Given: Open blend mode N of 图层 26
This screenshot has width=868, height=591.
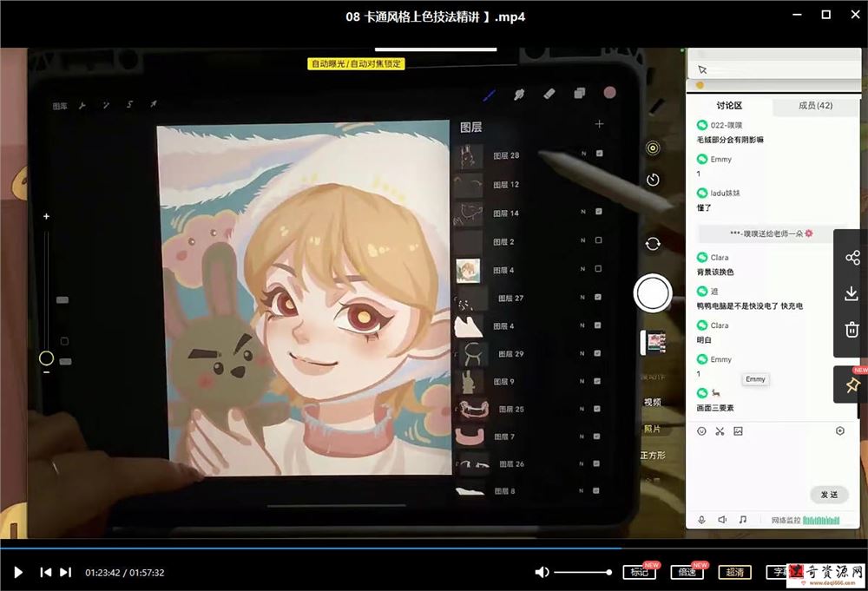Looking at the screenshot, I should pos(582,463).
